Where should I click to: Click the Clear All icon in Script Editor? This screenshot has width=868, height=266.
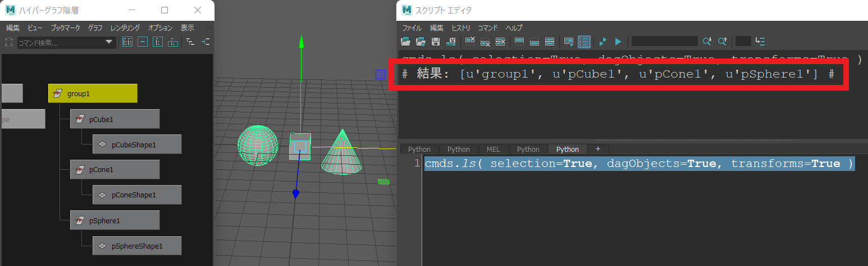(501, 41)
